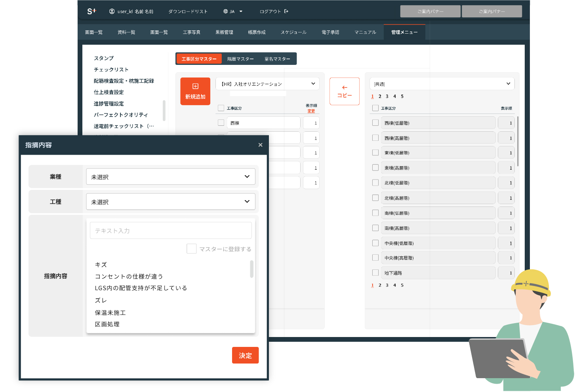Image resolution: width=577 pixels, height=392 pixels.
Task: Click the 新規追加 plus icon button
Action: tap(195, 91)
